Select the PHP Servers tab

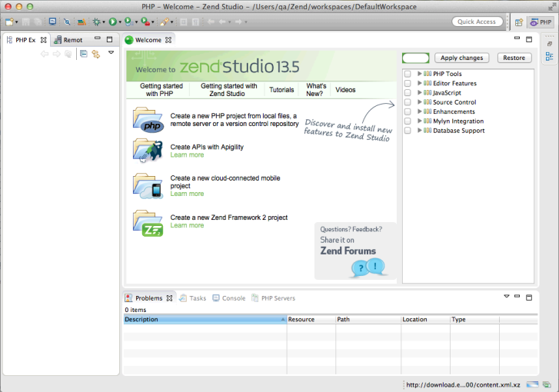(274, 298)
